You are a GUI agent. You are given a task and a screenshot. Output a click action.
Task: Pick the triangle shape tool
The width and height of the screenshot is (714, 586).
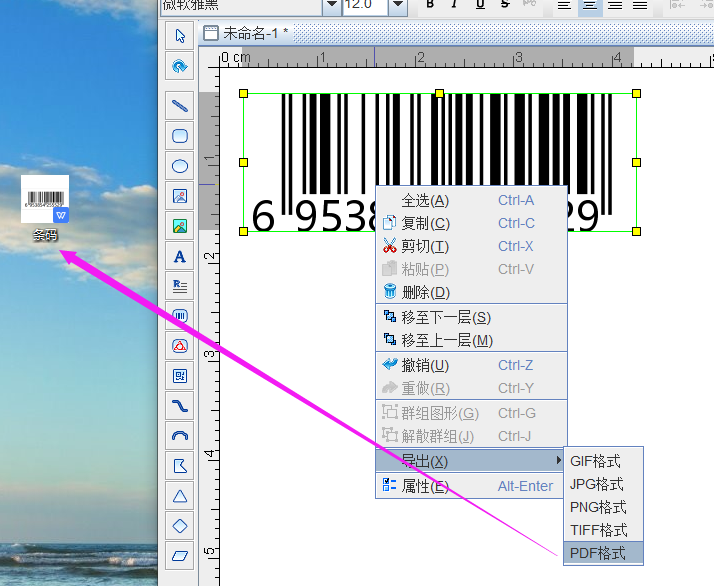(x=180, y=496)
